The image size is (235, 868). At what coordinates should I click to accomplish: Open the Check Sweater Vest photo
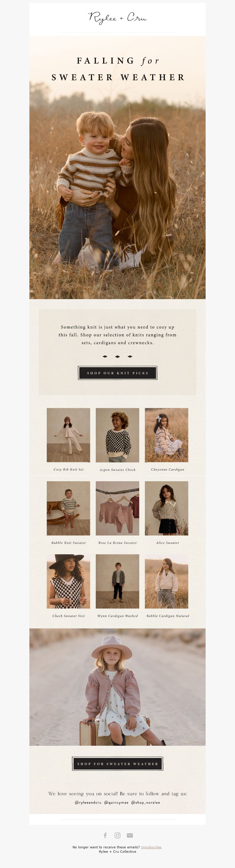coord(68,581)
